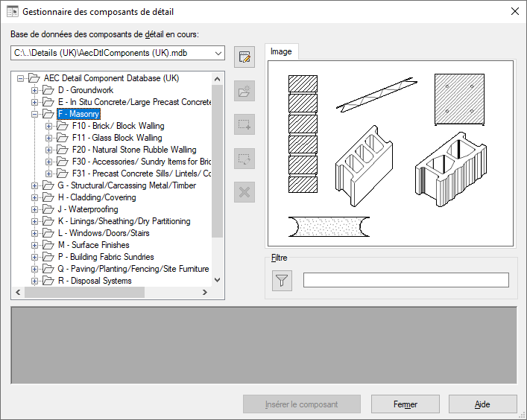Viewport: 527px width, 420px height.
Task: Click the folder icon of J - Waterproofing
Action: click(x=48, y=209)
